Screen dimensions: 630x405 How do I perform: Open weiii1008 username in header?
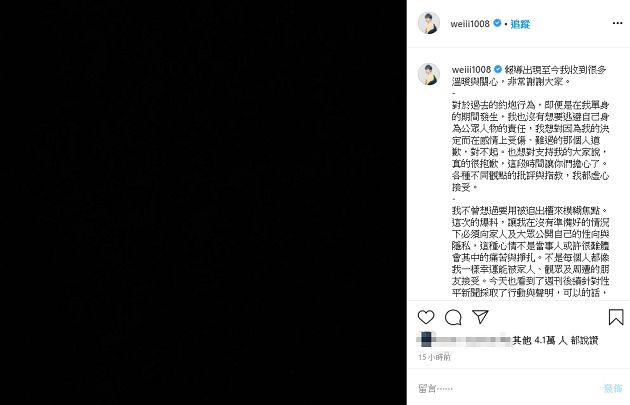(x=470, y=24)
